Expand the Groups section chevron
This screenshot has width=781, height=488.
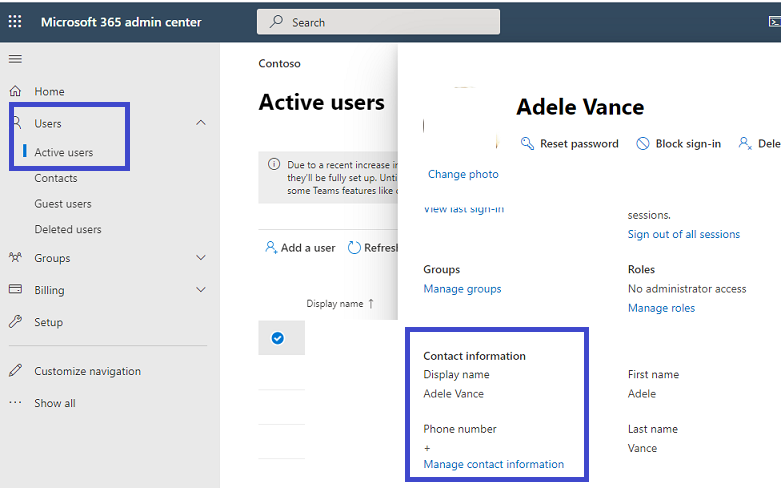tap(201, 257)
